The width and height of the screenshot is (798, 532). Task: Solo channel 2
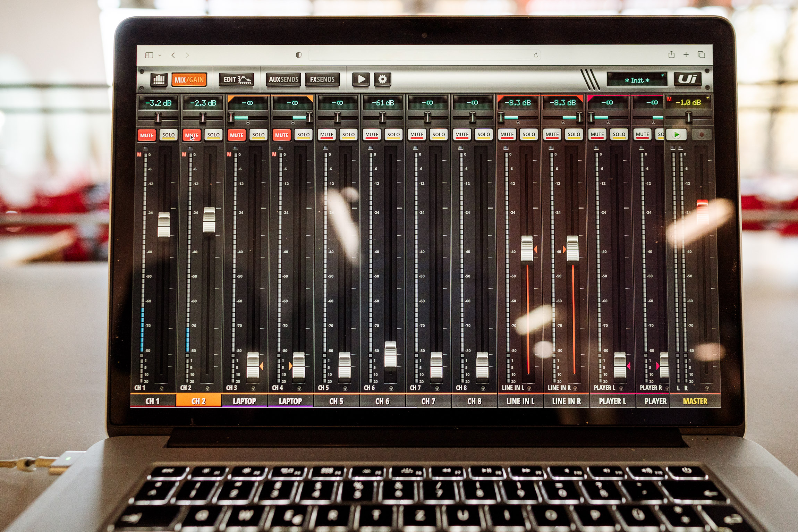[213, 135]
